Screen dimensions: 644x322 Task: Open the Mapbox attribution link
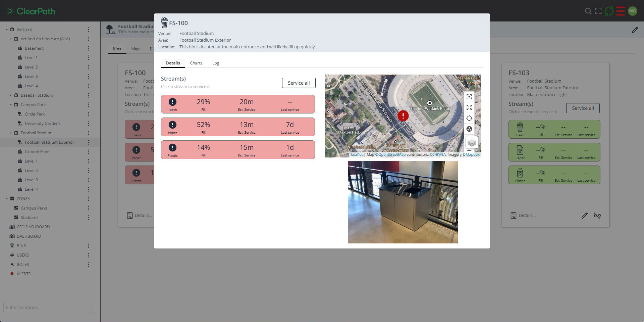(471, 155)
